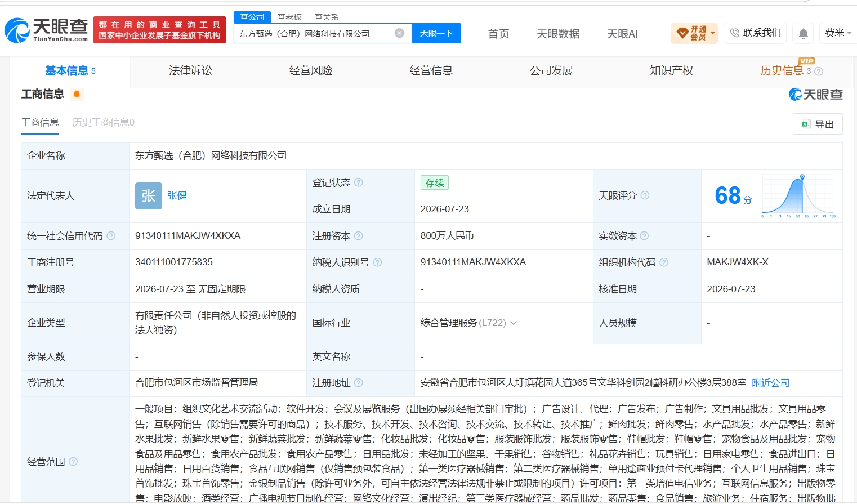Click the 工商注册号 value 340111001775835
The width and height of the screenshot is (857, 504).
[x=174, y=262]
